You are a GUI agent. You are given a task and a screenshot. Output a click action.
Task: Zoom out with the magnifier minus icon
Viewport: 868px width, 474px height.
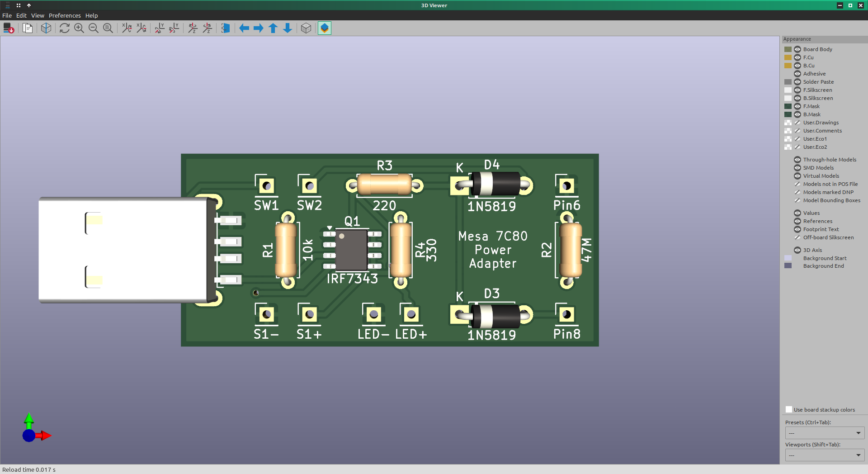pos(94,28)
